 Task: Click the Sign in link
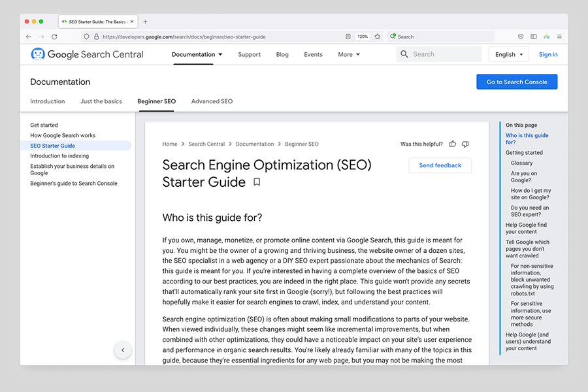[x=548, y=54]
